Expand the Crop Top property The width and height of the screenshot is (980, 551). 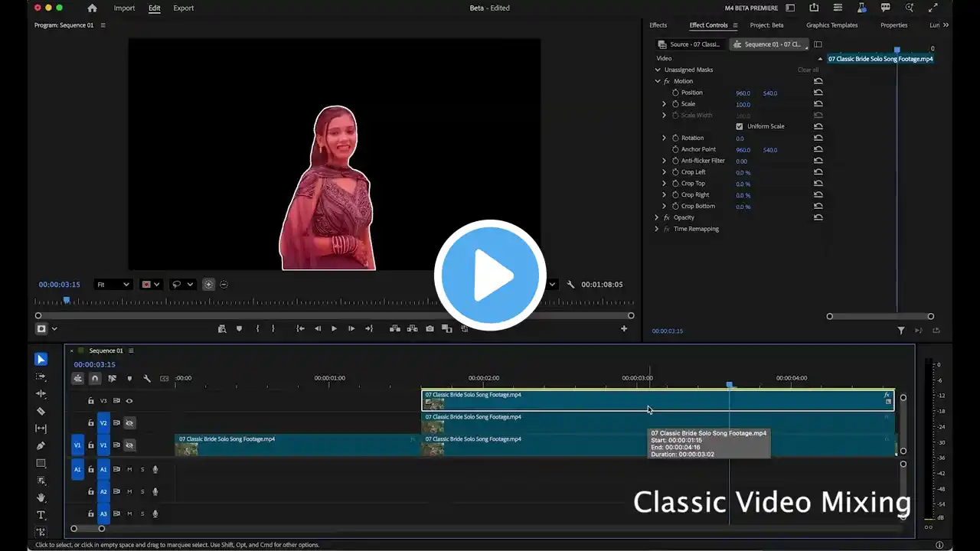(x=664, y=184)
